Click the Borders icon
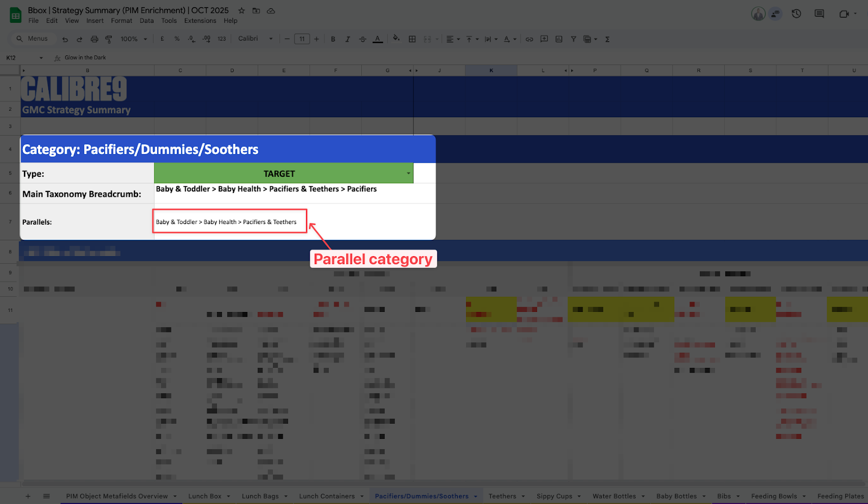The height and width of the screenshot is (504, 868). coord(412,39)
